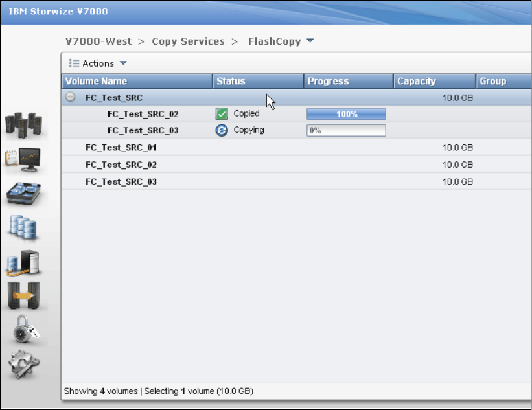
Task: Collapse the FC_Test_SRC volume row
Action: tap(71, 97)
